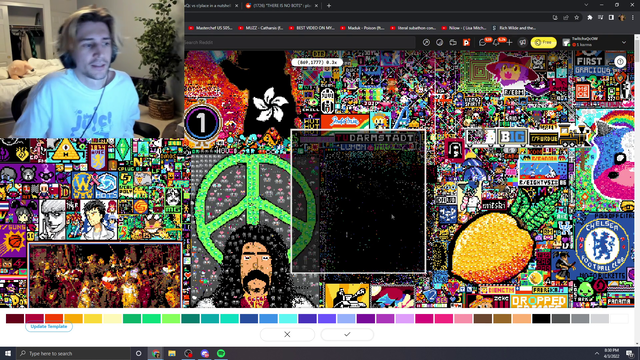
Task: Select the pale yellow color swatch
Action: tap(113, 318)
